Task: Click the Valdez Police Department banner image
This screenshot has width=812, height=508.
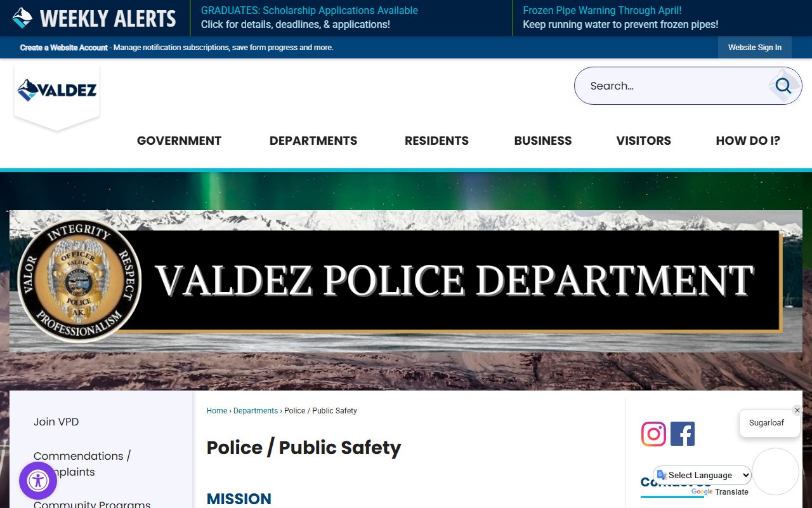Action: (x=406, y=281)
